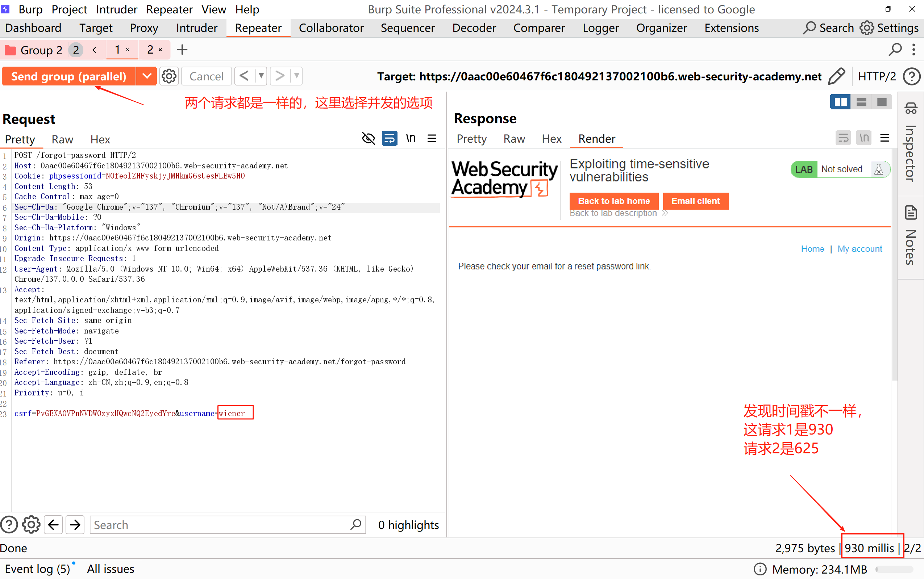The image size is (924, 579).
Task: Select side-by-side request/response layout icon
Action: pyautogui.click(x=840, y=102)
